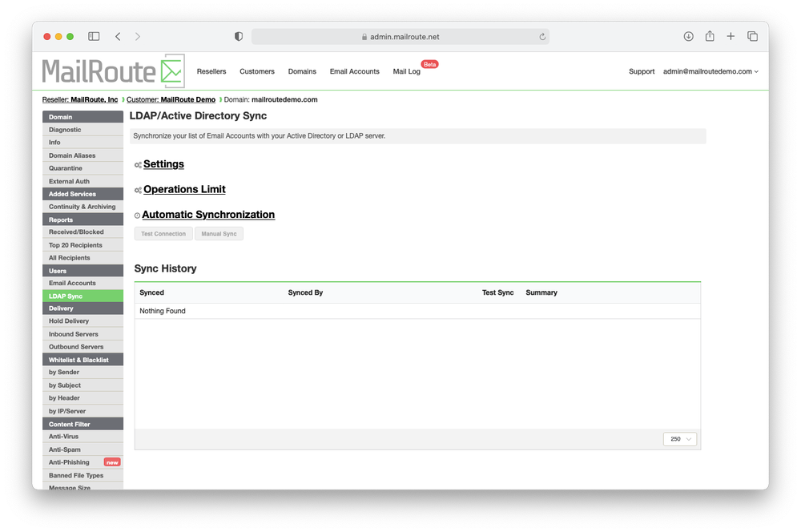
Task: Click the Synced column header
Action: (151, 292)
